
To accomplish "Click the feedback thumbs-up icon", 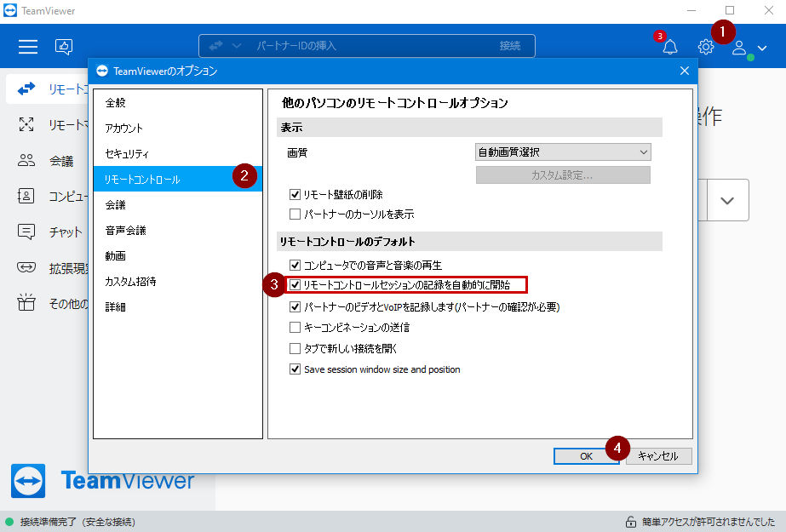I will point(64,47).
